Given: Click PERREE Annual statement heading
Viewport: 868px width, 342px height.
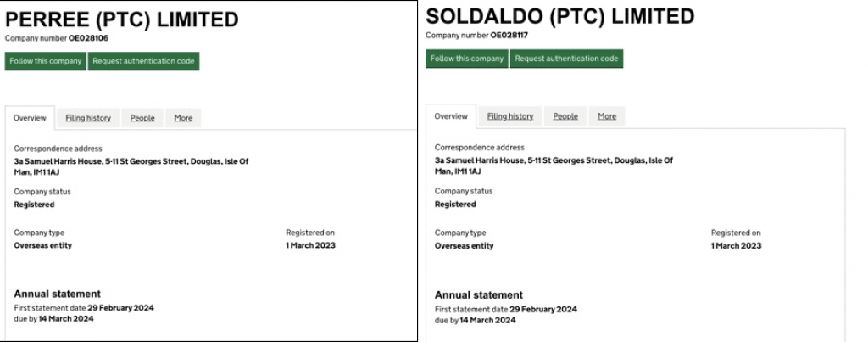Looking at the screenshot, I should (x=57, y=294).
